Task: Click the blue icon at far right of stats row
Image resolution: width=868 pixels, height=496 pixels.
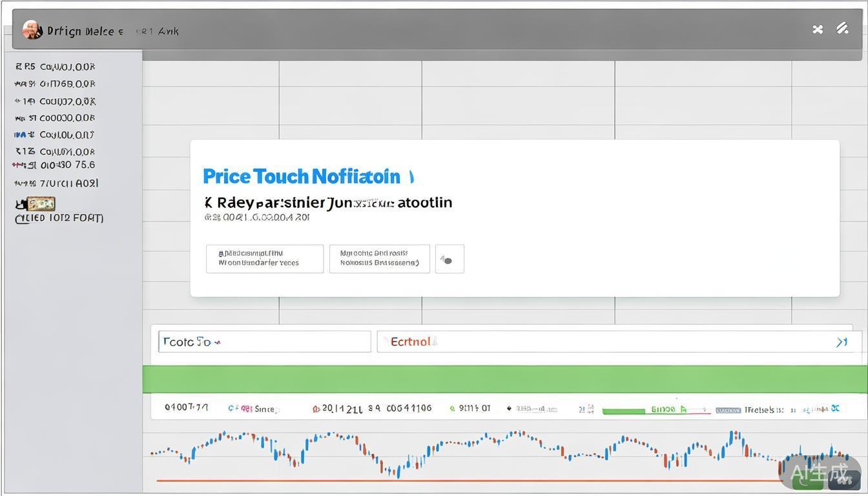Action: pos(835,409)
